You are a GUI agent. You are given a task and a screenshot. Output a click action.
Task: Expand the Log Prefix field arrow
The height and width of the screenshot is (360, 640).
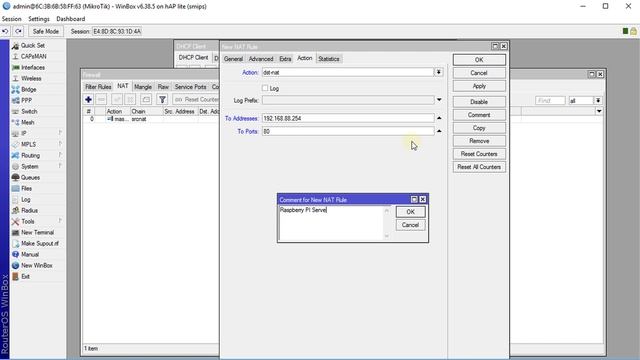pyautogui.click(x=439, y=100)
